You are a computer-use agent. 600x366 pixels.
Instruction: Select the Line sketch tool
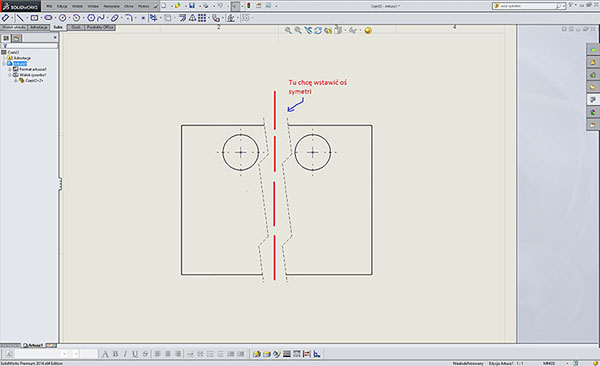[20, 18]
